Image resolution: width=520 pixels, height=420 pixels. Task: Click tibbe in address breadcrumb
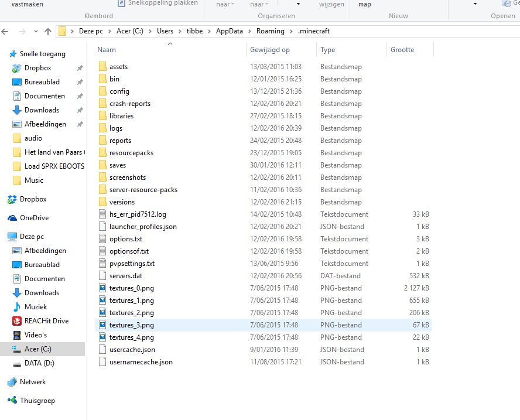pyautogui.click(x=194, y=31)
